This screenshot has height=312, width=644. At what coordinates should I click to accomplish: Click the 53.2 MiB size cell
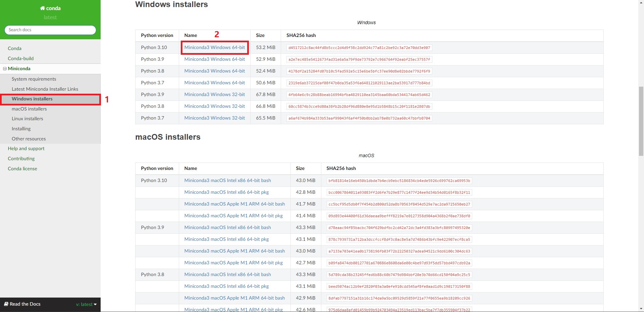click(x=266, y=47)
